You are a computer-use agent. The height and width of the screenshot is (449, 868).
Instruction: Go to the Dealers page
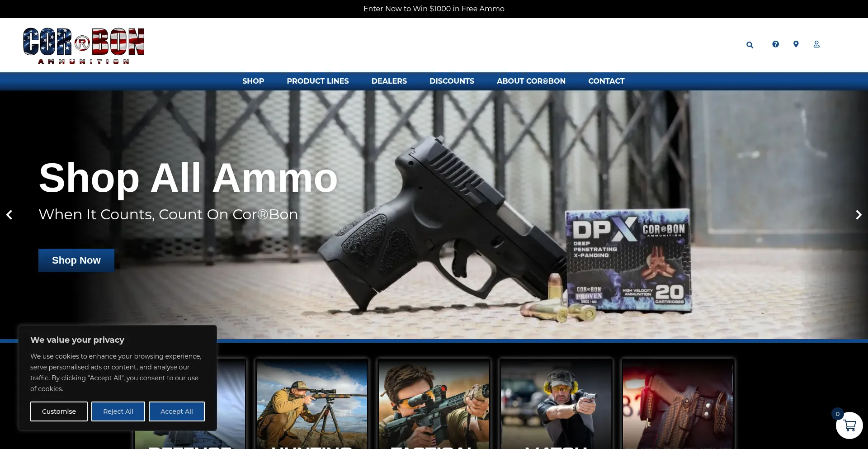pyautogui.click(x=389, y=81)
